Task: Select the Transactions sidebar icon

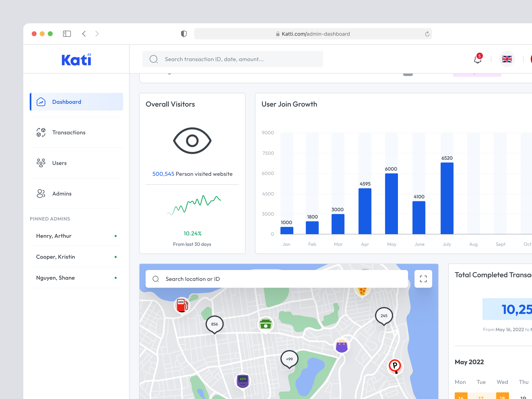Action: coord(41,132)
